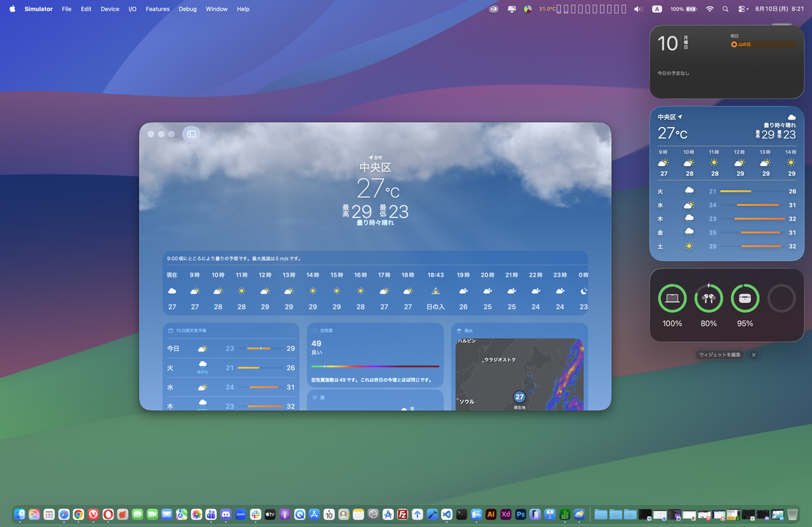Toggle the sidebar in the Weather window

(x=191, y=134)
